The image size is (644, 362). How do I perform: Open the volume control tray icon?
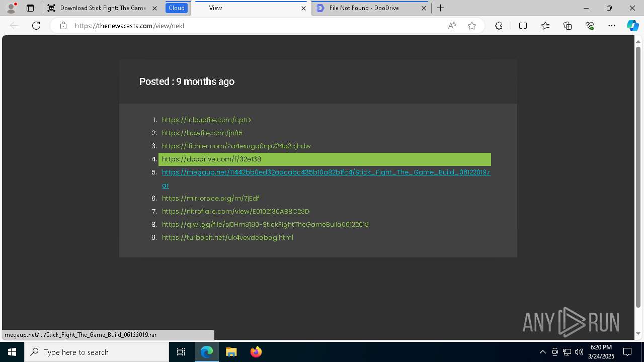coord(579,352)
